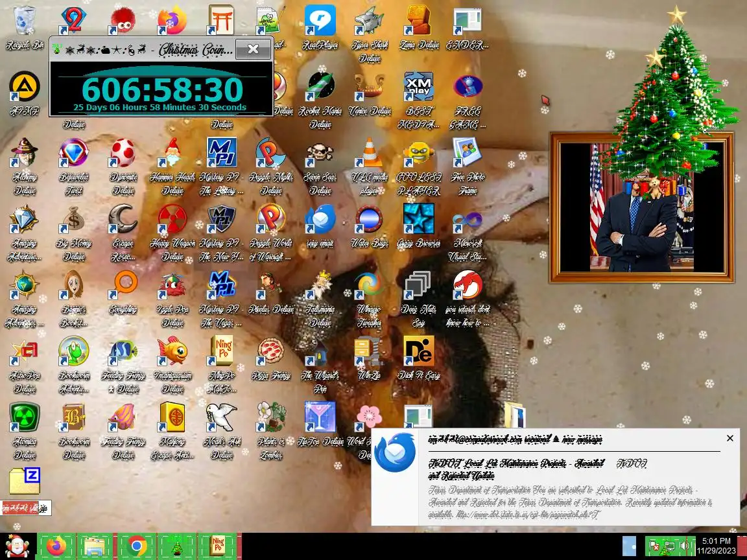Open File Explorer from taskbar

pos(95,546)
